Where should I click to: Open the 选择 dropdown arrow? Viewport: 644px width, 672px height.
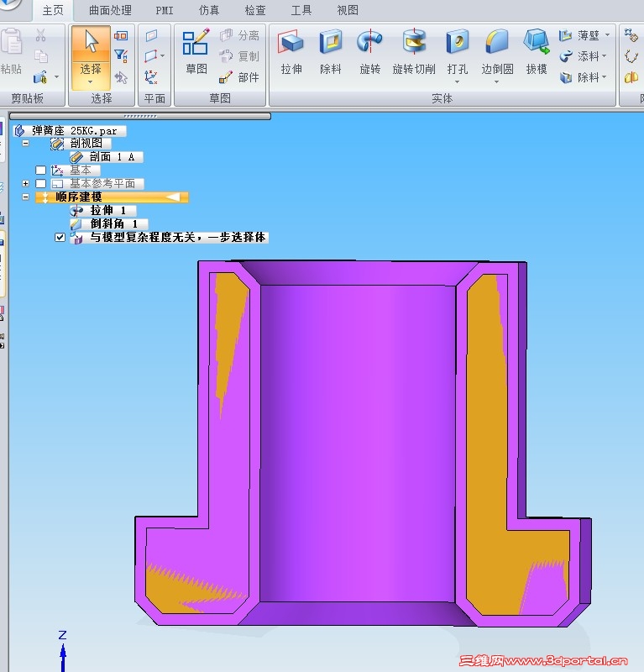point(91,82)
